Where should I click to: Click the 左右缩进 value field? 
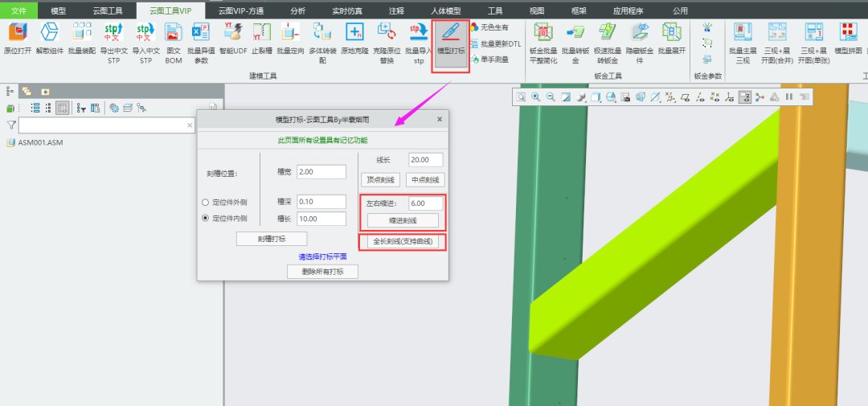coord(426,203)
